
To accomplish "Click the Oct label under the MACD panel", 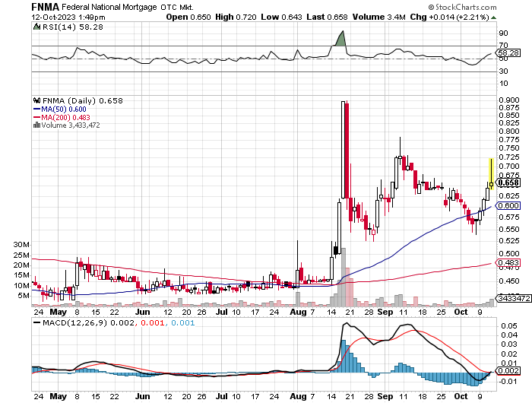I will pos(461,396).
